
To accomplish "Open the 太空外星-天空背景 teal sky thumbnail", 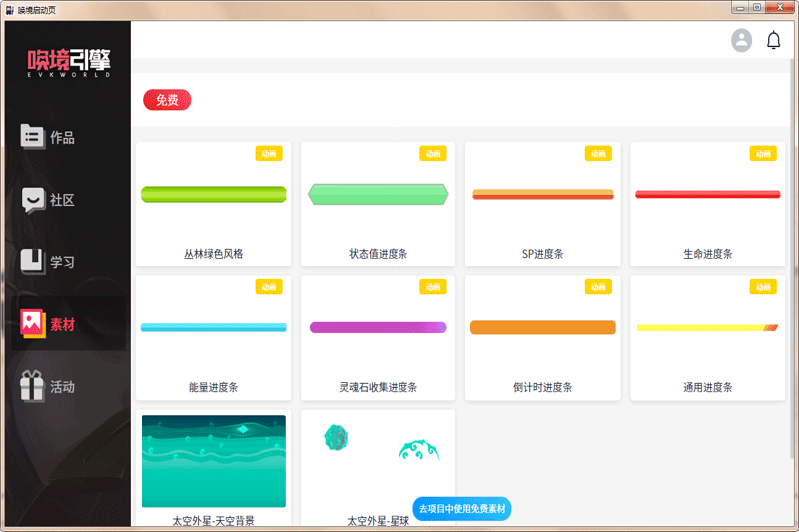I will click(214, 461).
